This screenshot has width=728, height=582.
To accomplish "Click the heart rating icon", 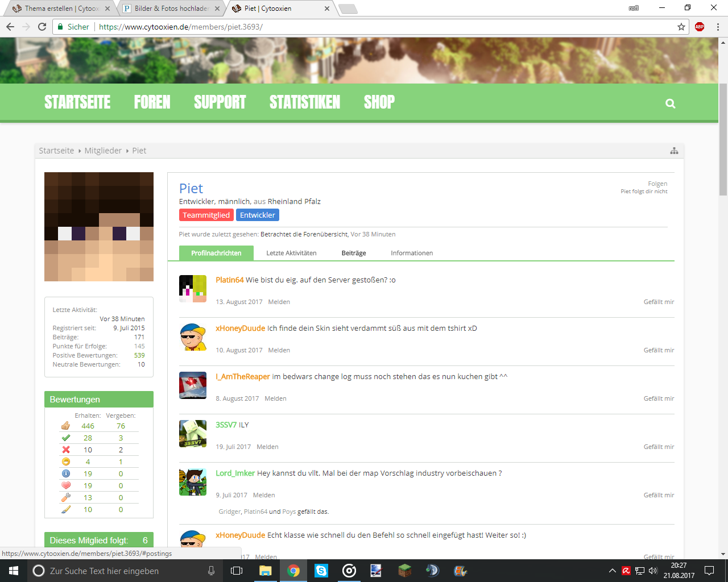I will point(66,485).
